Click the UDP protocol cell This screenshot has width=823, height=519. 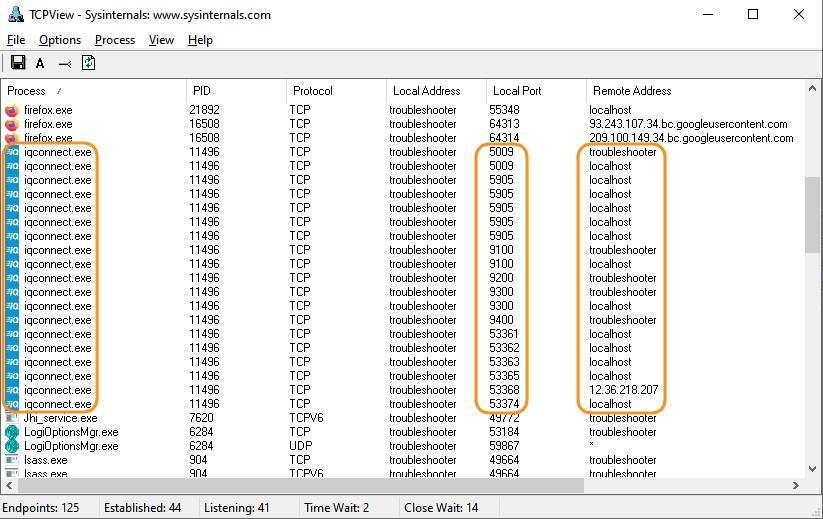tap(301, 446)
